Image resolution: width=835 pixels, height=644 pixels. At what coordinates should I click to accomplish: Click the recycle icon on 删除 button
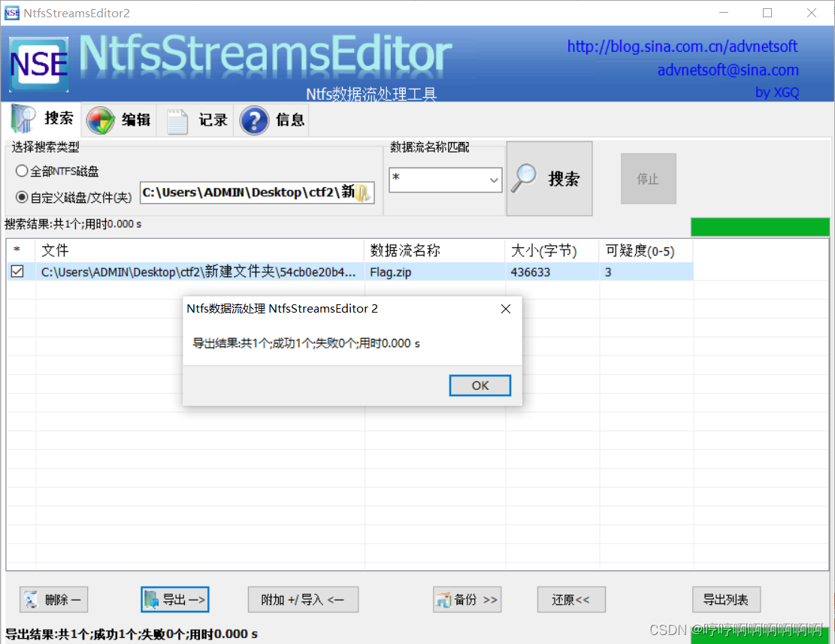coord(32,600)
